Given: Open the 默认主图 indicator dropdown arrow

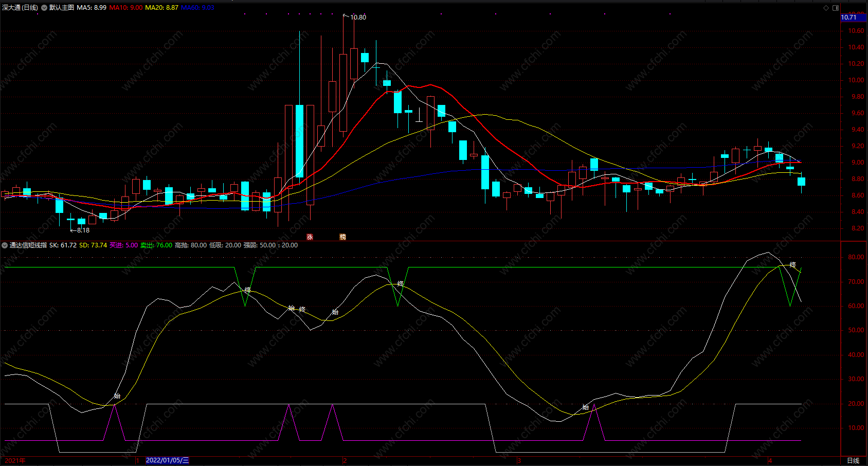Looking at the screenshot, I should [x=44, y=8].
